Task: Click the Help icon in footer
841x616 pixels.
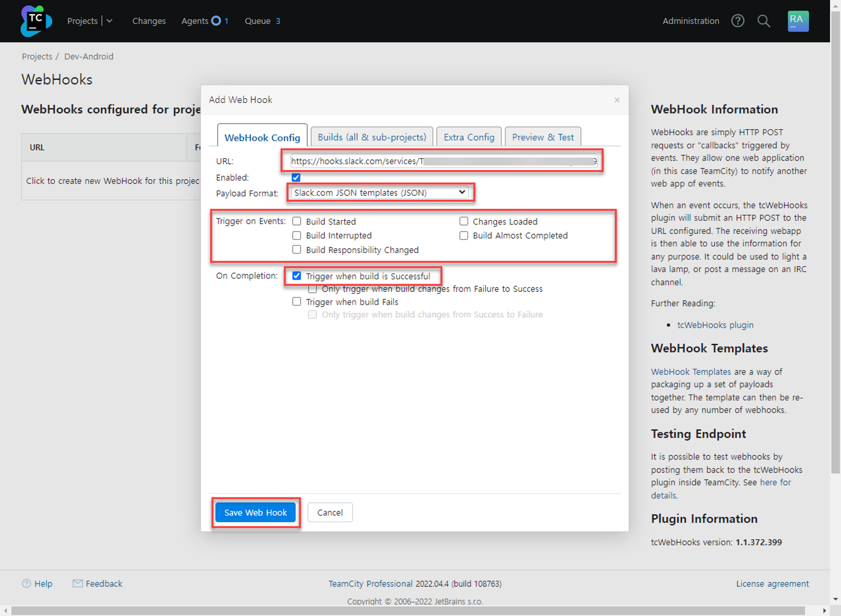Action: pos(26,584)
